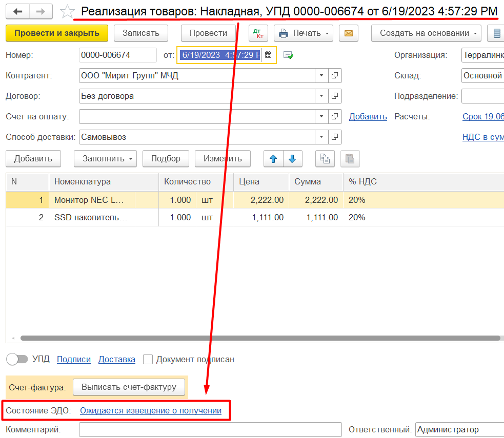Toggle the УПД switch

[17, 359]
